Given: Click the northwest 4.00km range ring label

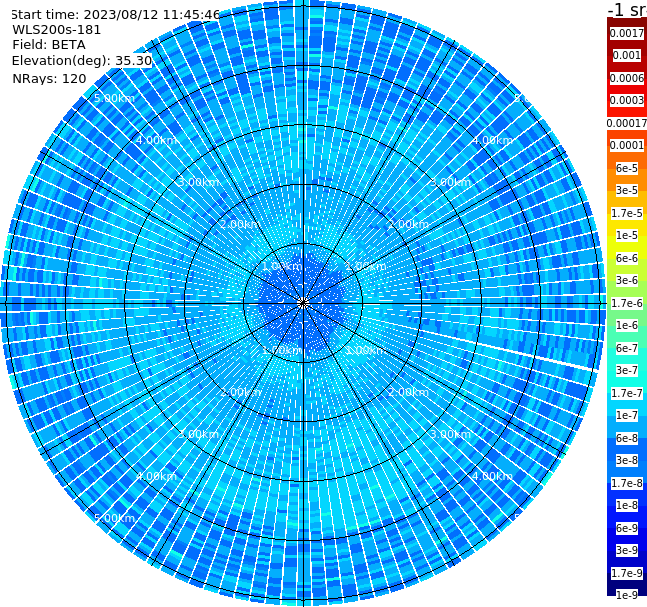Looking at the screenshot, I should pyautogui.click(x=156, y=140).
